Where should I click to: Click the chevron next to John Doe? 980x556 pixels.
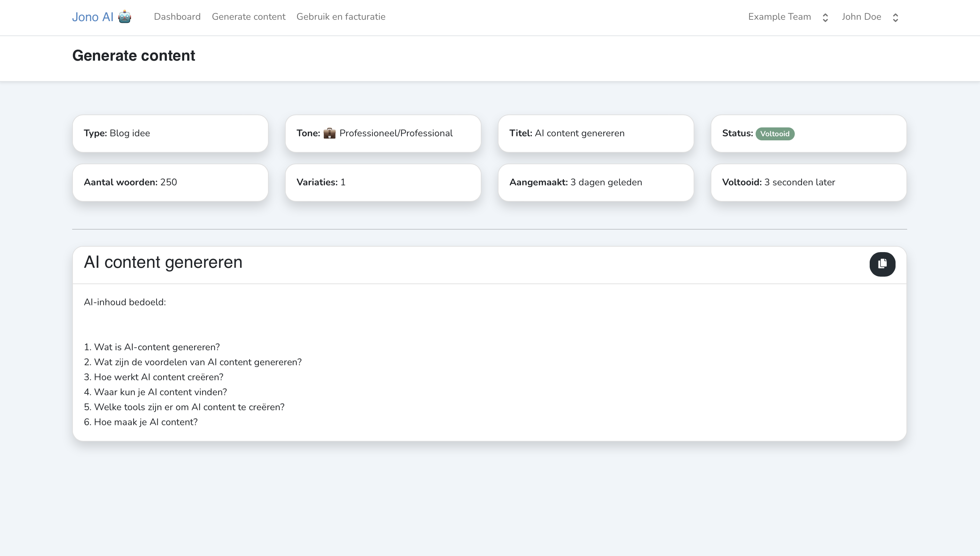(x=895, y=17)
